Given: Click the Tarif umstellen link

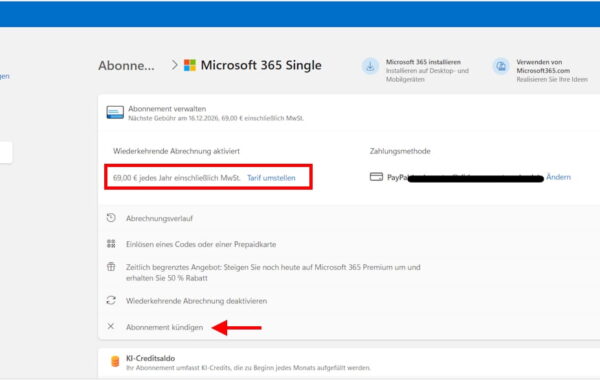Looking at the screenshot, I should (x=271, y=178).
